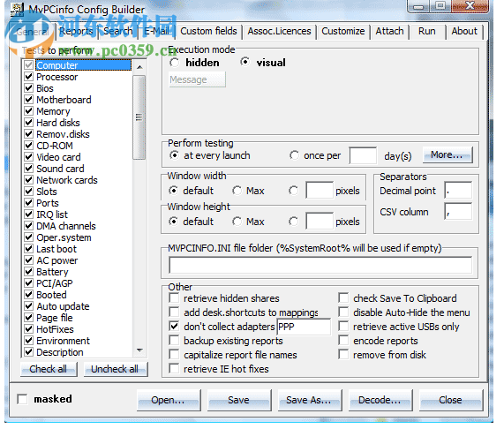Viewport: 504px width, 429px height.
Task: Click the MVPCINFO.INI file folder field
Action: pyautogui.click(x=320, y=265)
